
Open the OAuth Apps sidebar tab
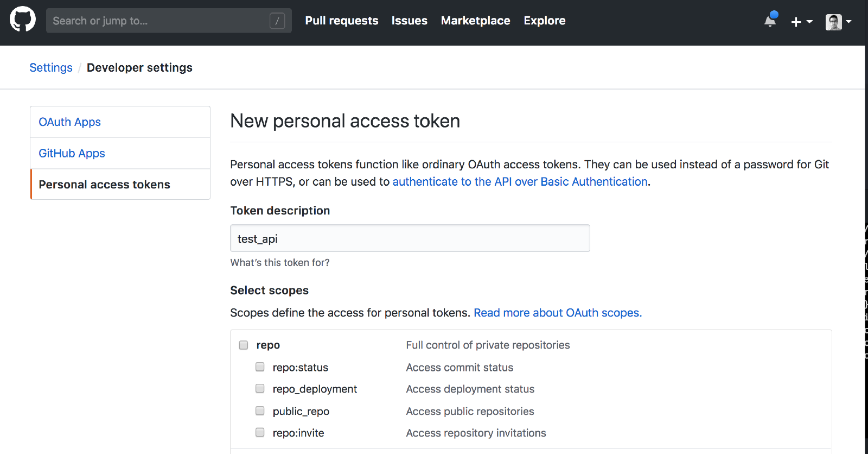click(x=70, y=122)
